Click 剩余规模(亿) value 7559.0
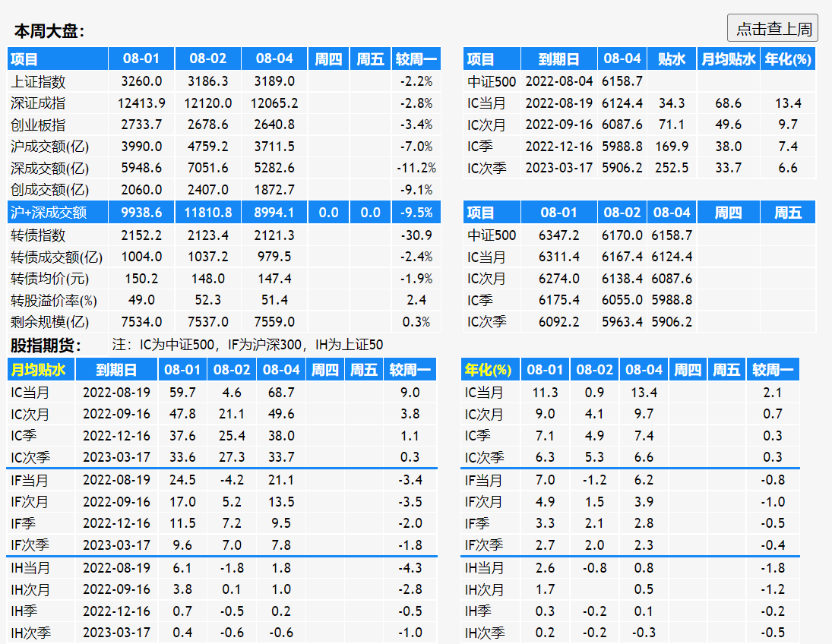 pos(274,322)
